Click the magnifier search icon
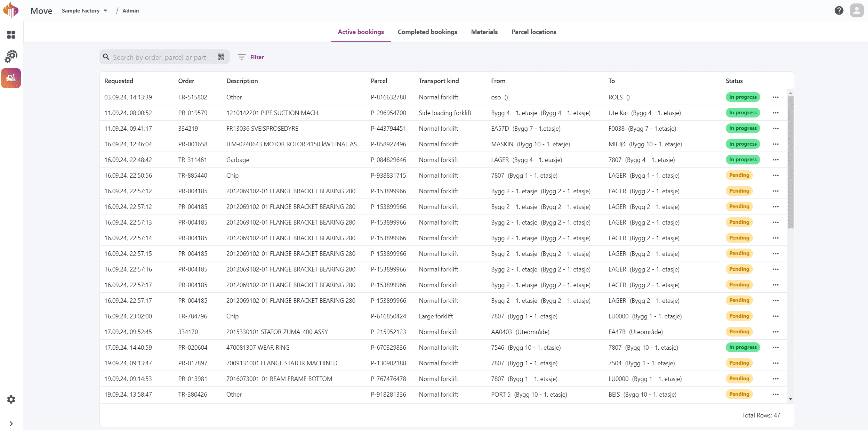 tap(106, 57)
